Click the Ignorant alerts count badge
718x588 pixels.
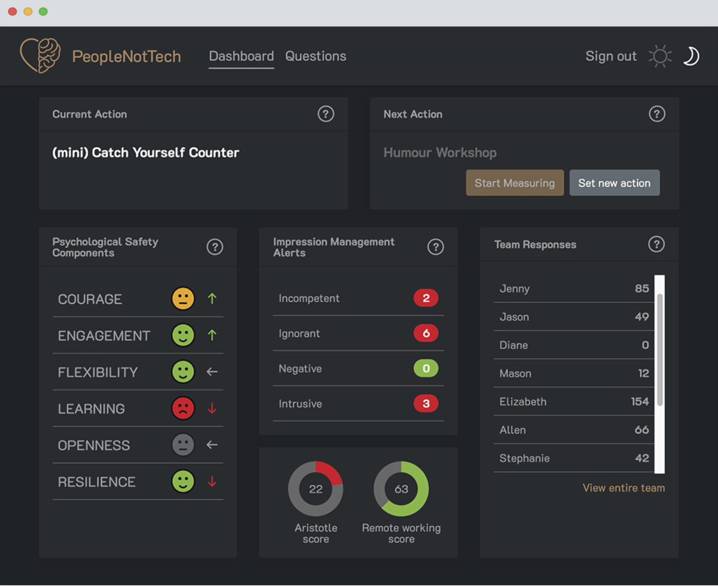pos(425,333)
